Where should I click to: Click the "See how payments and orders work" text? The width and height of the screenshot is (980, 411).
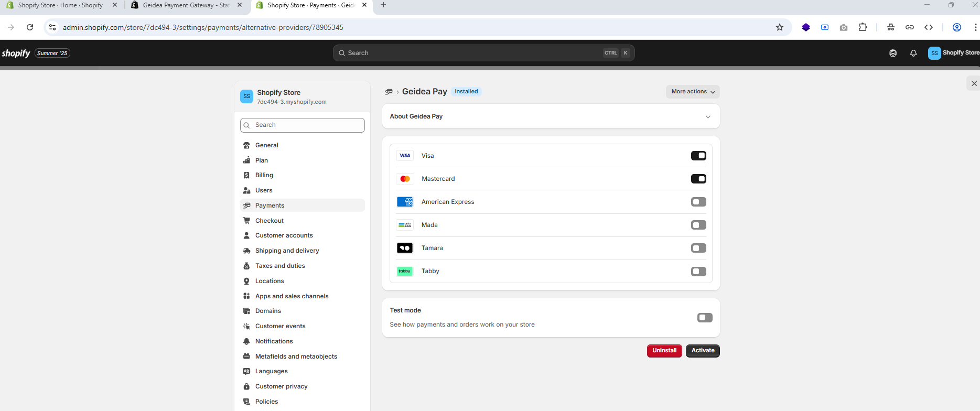point(462,325)
